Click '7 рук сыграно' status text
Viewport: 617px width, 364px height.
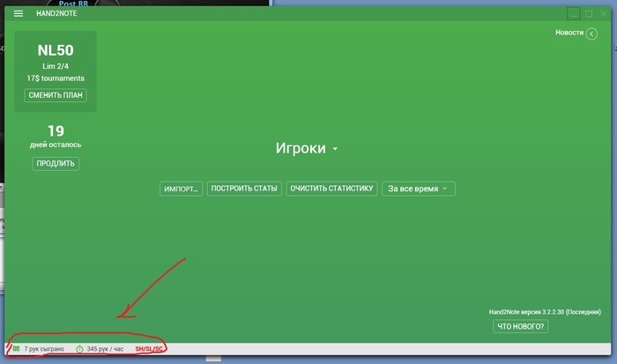tap(44, 349)
